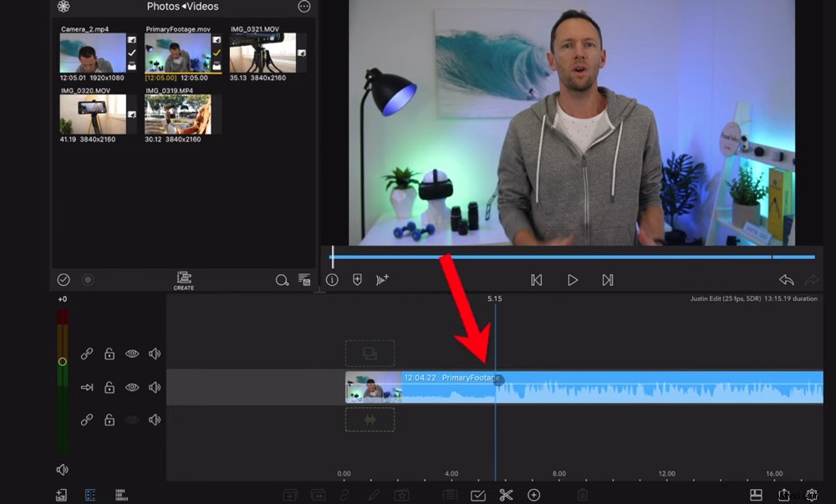Expand the three-dot menu above the preview
836x504 pixels.
pyautogui.click(x=303, y=7)
